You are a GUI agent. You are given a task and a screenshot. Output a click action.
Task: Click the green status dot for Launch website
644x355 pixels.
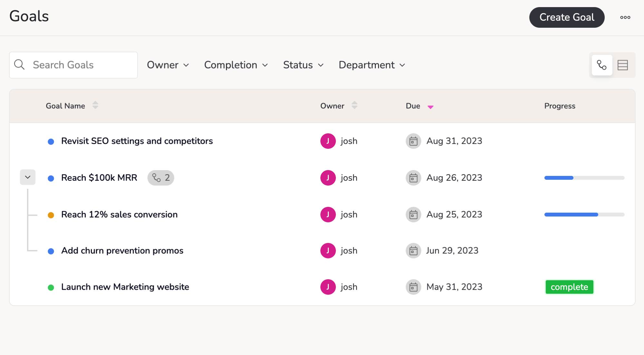(51, 288)
